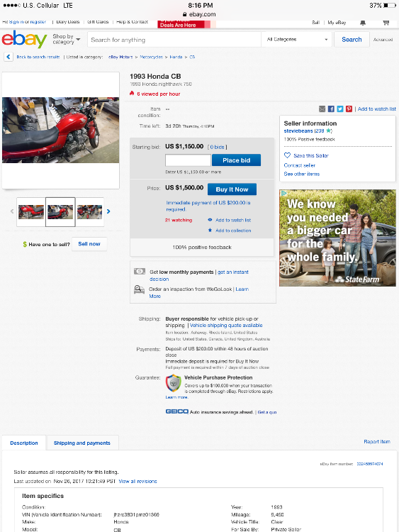This screenshot has height=532, width=399.
Task: Add to collection star link
Action: (230, 231)
